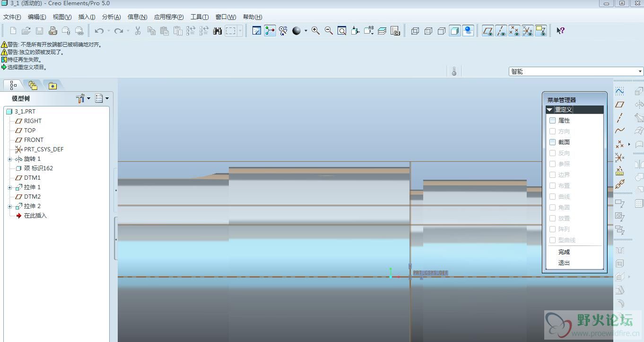Click the Coordinate System tool icon
Viewport: 644px width, 342px height.
620,157
